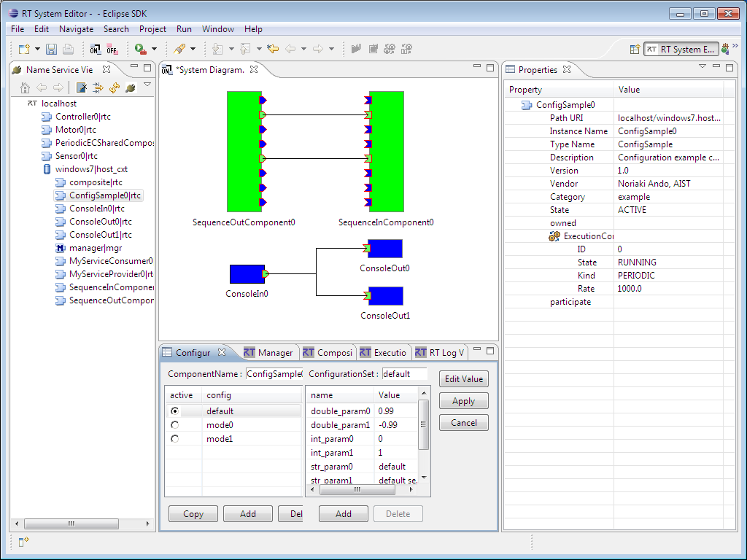This screenshot has height=560, width=747.
Task: Switch to the RT Log View tab
Action: [440, 352]
